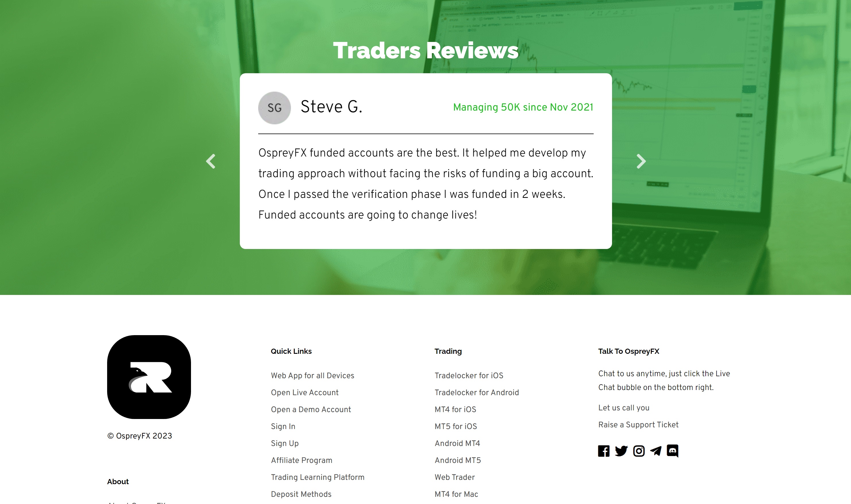
Task: Navigate to previous review slide
Action: tap(210, 160)
